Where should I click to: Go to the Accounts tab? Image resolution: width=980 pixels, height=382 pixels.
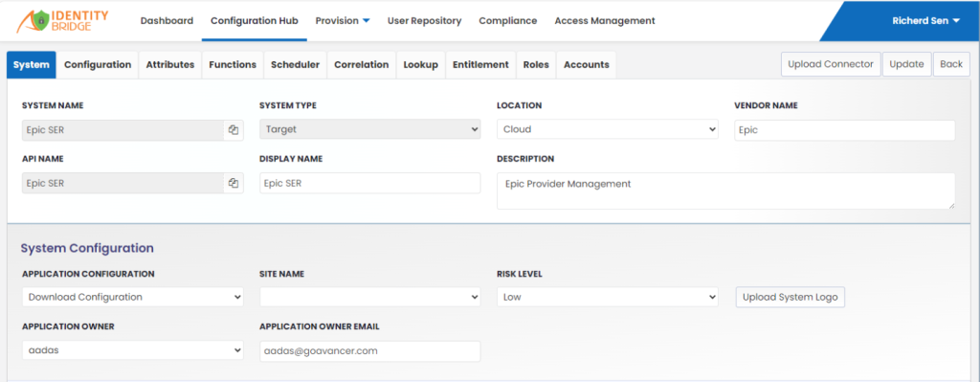click(x=587, y=65)
